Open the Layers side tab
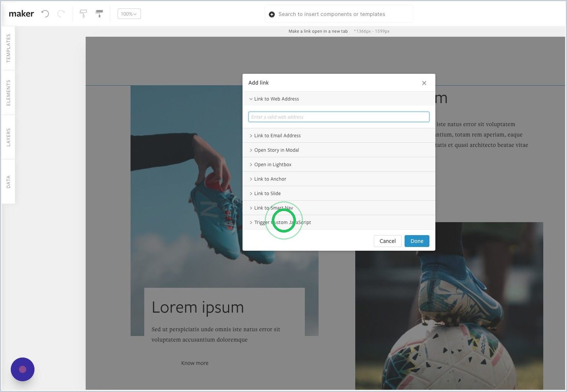The height and width of the screenshot is (392, 567). point(8,137)
